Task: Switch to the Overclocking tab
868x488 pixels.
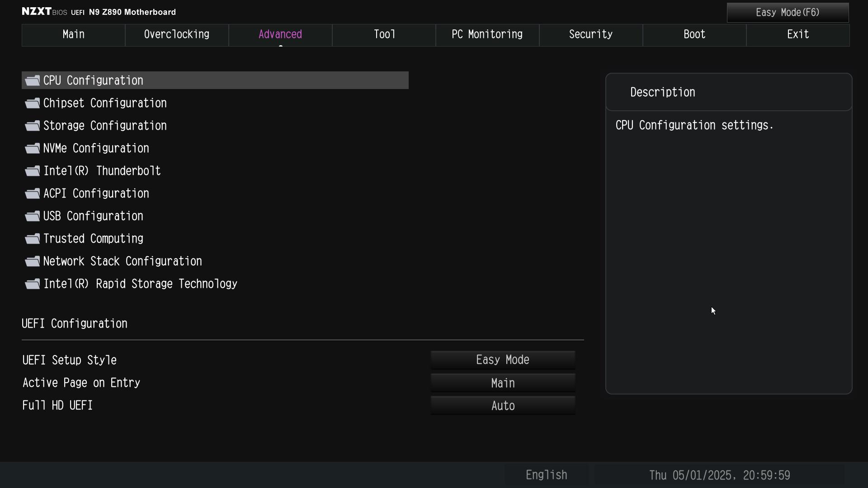Action: 177,35
